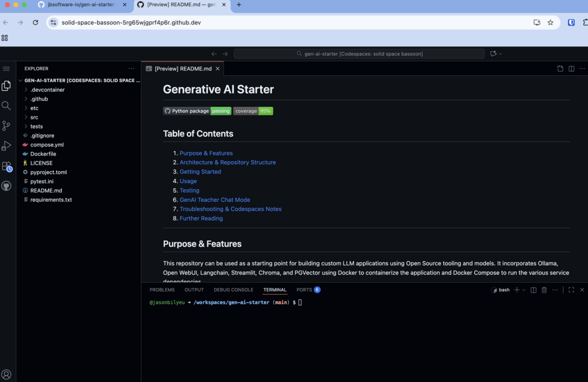Open the new terminal launch profile dropdown
This screenshot has width=588, height=382.
click(x=524, y=290)
